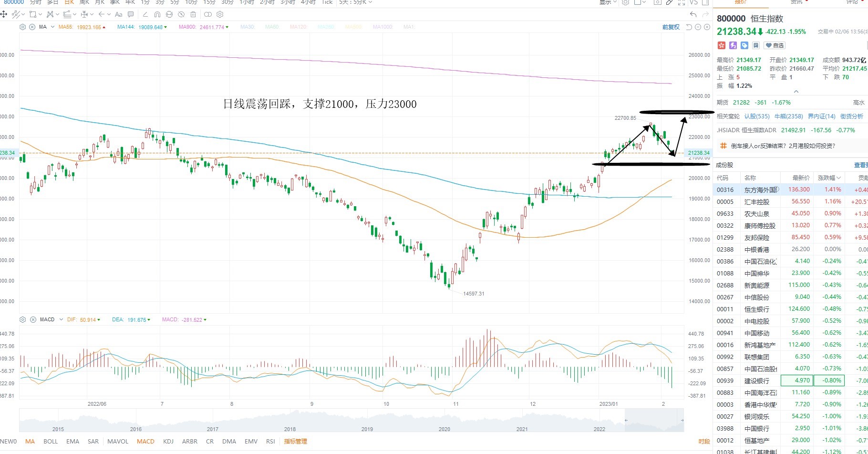
Task: Click the blue tag icon
Action: [744, 45]
